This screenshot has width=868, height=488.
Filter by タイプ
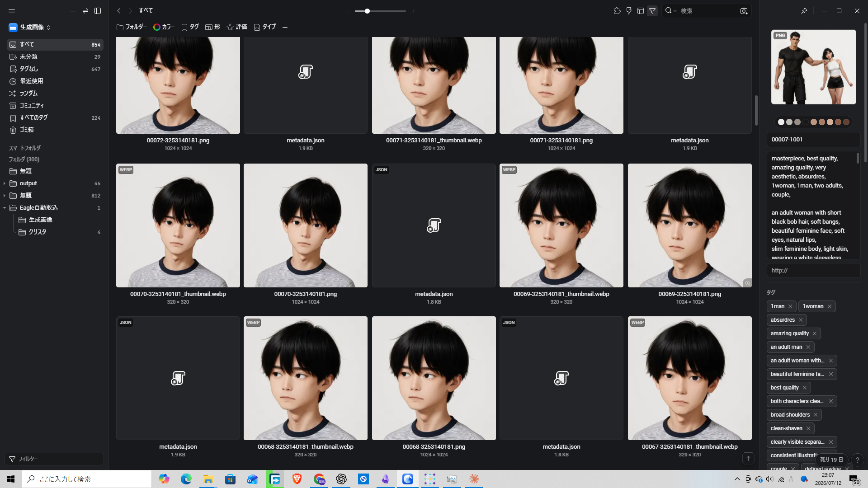(265, 27)
